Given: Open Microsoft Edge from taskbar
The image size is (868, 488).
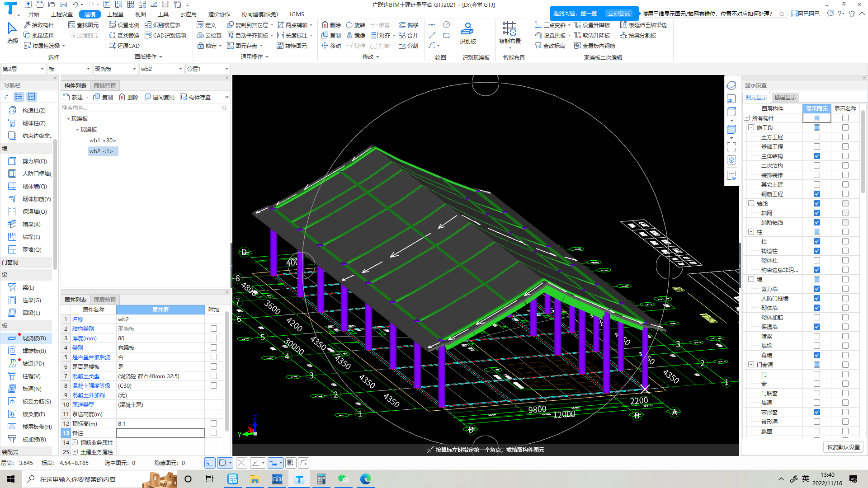Looking at the screenshot, I should pyautogui.click(x=366, y=479).
